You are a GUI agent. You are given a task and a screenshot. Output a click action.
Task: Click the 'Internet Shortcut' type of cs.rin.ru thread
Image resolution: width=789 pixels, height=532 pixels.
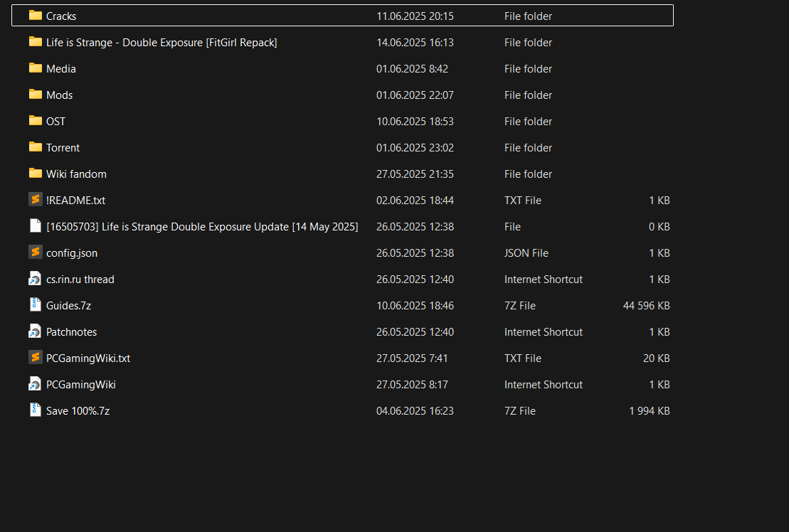[544, 279]
